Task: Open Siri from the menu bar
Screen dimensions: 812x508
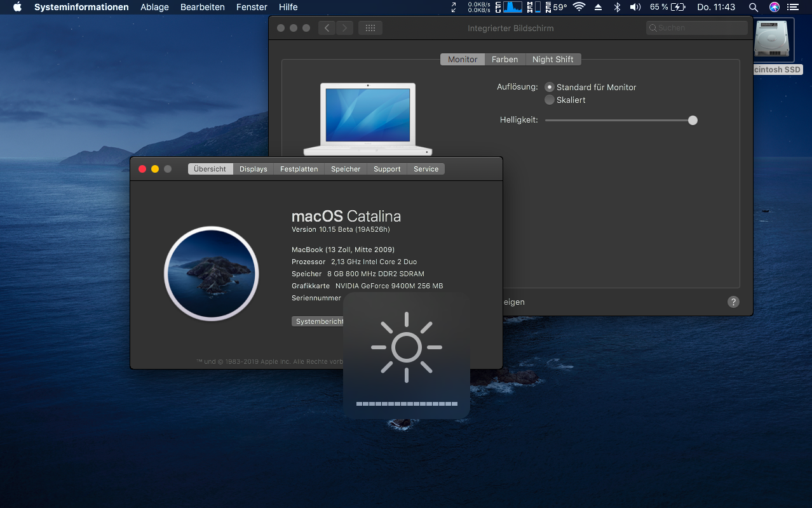Action: 774,7
